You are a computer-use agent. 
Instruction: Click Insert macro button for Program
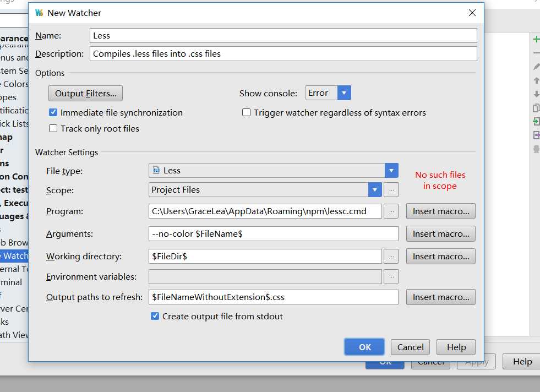(x=440, y=211)
